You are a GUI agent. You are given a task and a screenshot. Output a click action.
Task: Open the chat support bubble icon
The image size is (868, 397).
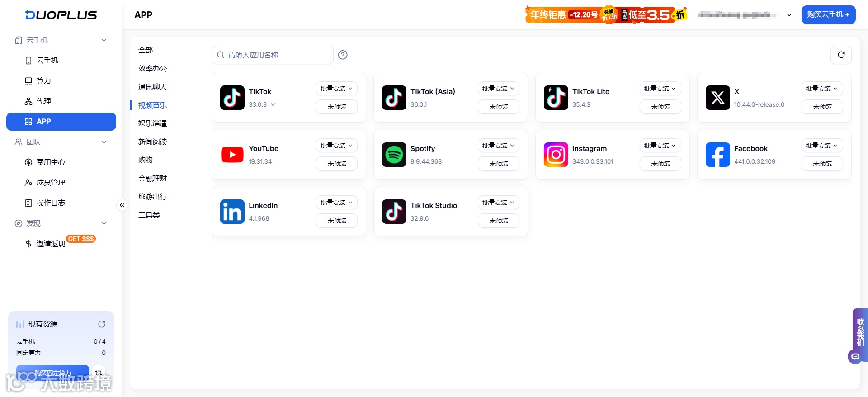855,356
